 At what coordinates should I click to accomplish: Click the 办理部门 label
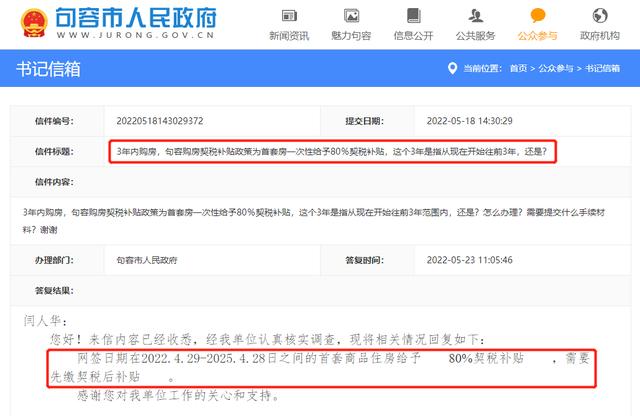[54, 260]
